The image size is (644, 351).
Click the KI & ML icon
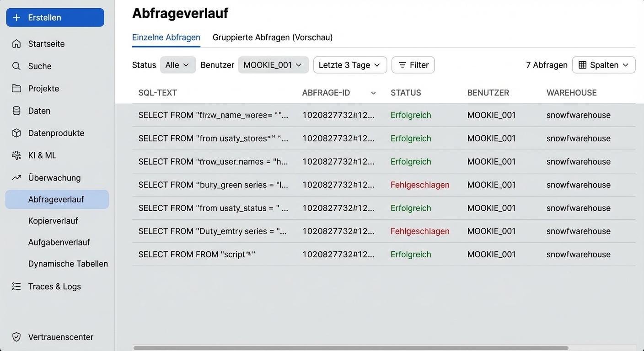16,155
